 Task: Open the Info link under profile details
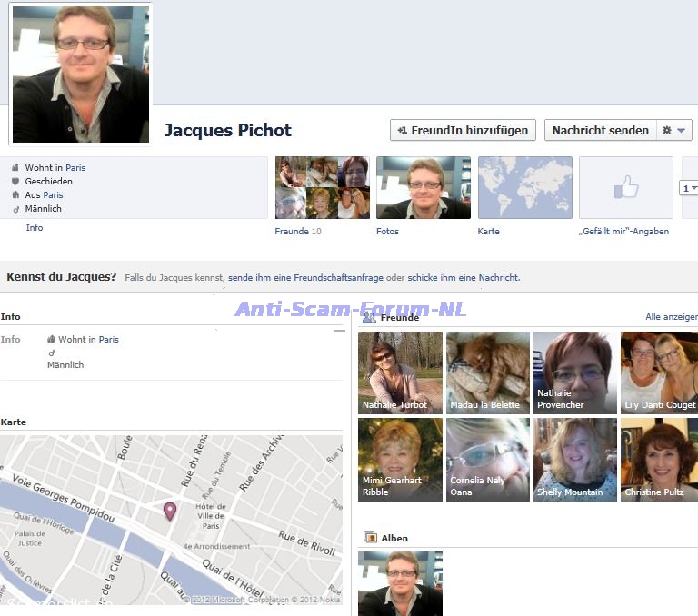[35, 228]
